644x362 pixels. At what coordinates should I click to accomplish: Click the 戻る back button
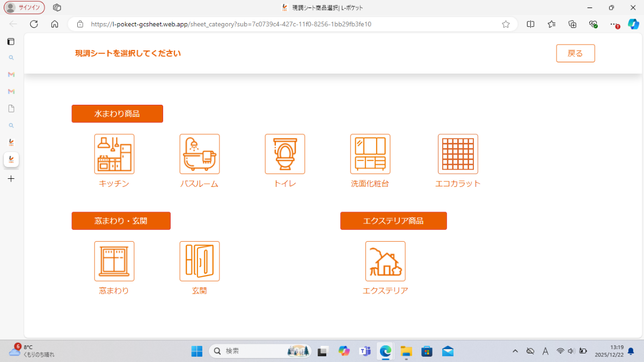pos(575,53)
